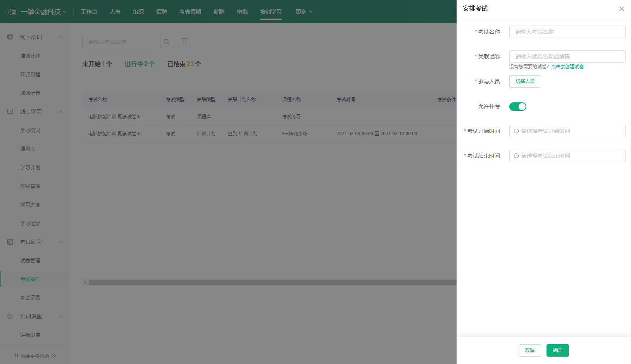
Task: Select the 进行中2个 tab
Action: coord(140,64)
